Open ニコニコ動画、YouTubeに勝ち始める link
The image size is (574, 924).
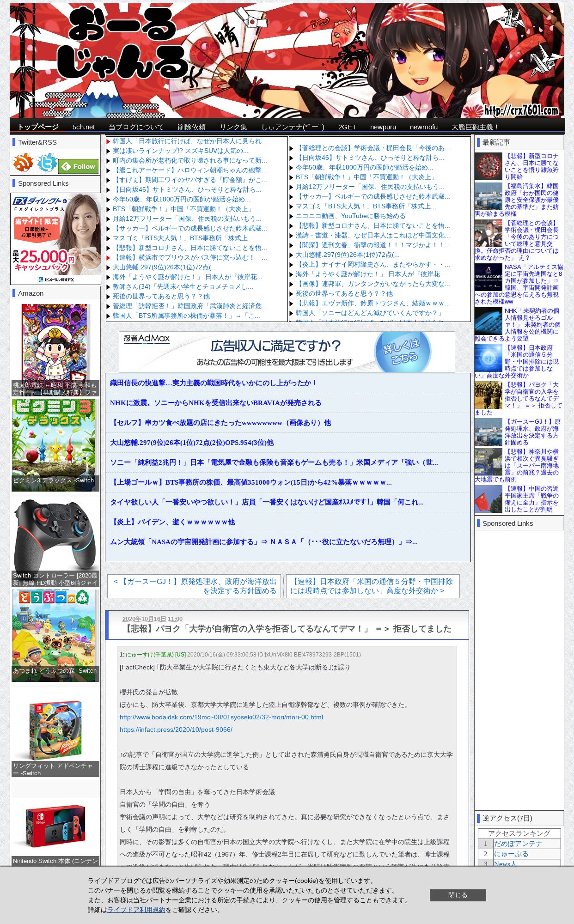[350, 216]
